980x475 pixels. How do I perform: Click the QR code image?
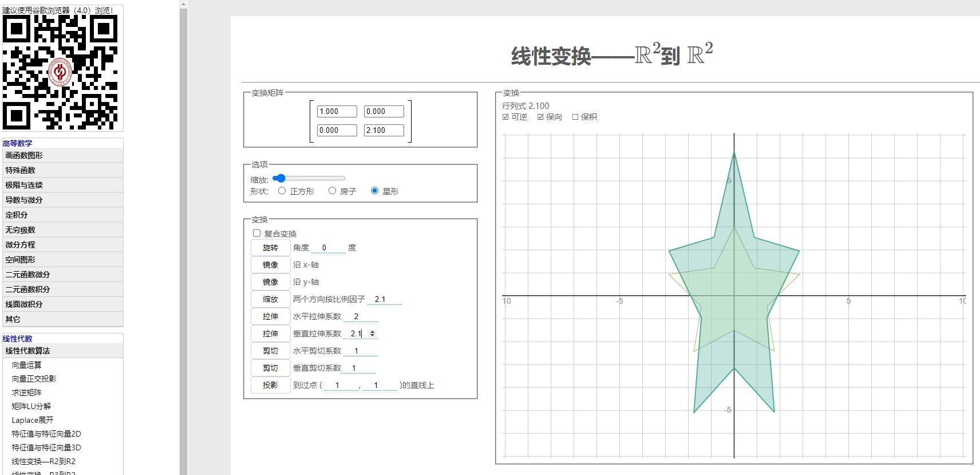(61, 72)
